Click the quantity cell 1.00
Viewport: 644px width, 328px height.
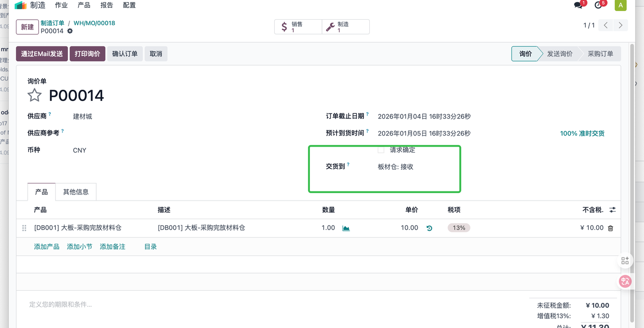click(328, 228)
